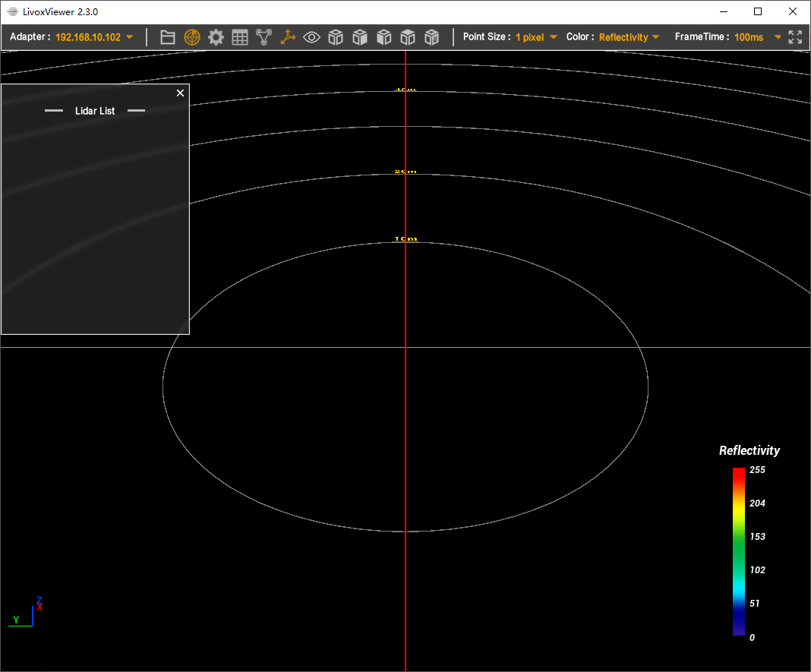Open the Color Reflectivity dropdown

pos(629,37)
